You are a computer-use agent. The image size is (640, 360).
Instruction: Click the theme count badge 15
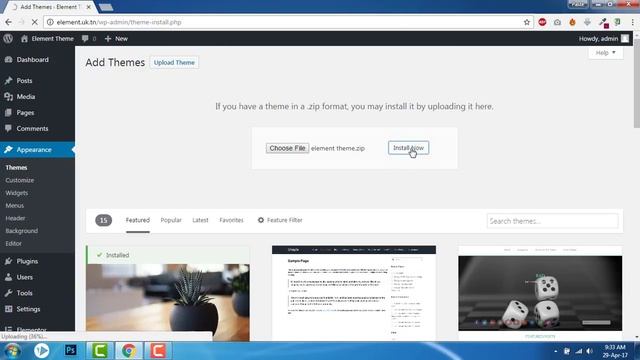tap(104, 220)
